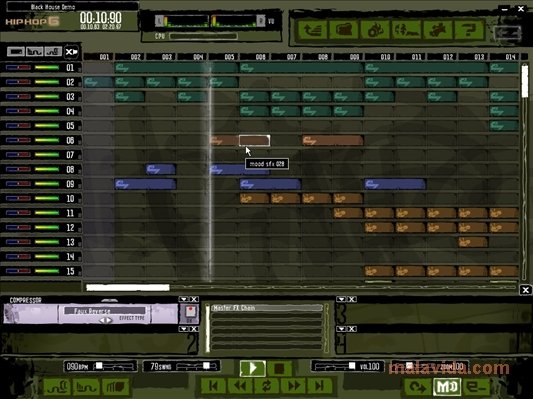Toggle the blue-red mute switch on track 01

(x=18, y=67)
